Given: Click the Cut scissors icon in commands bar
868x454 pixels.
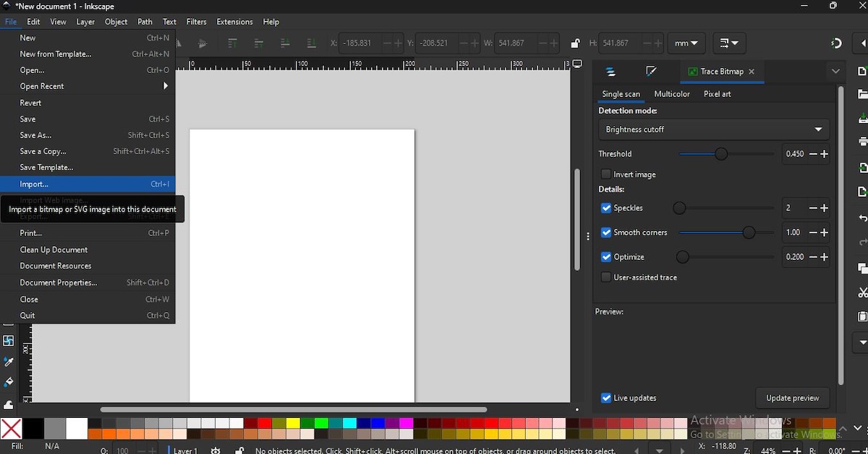Looking at the screenshot, I should (862, 293).
